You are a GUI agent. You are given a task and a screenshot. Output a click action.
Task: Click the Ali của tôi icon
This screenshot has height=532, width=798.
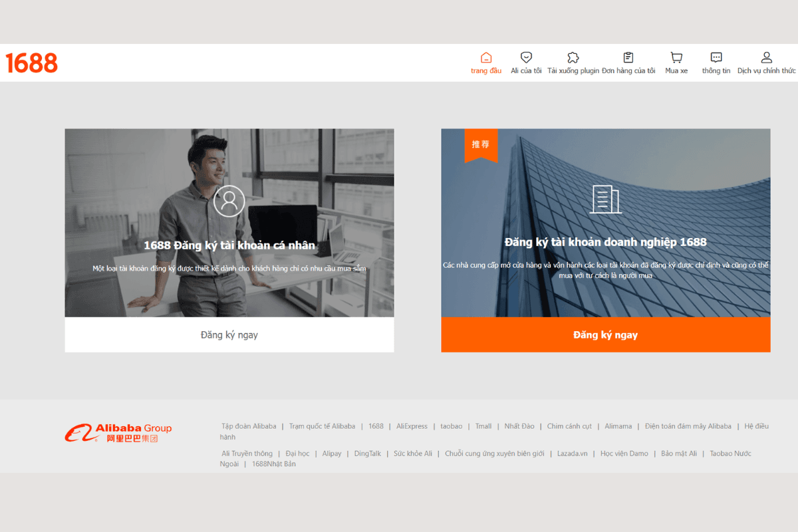[x=526, y=58]
